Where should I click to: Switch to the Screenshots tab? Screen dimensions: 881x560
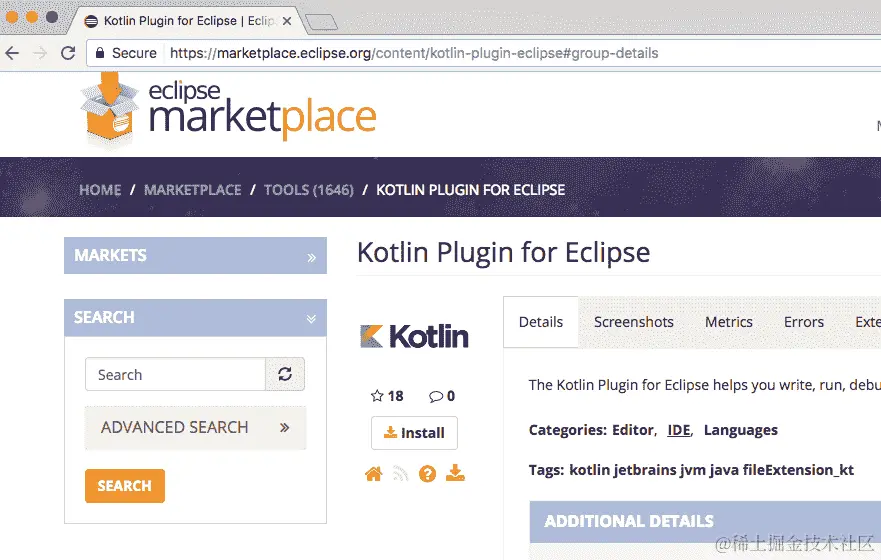634,322
